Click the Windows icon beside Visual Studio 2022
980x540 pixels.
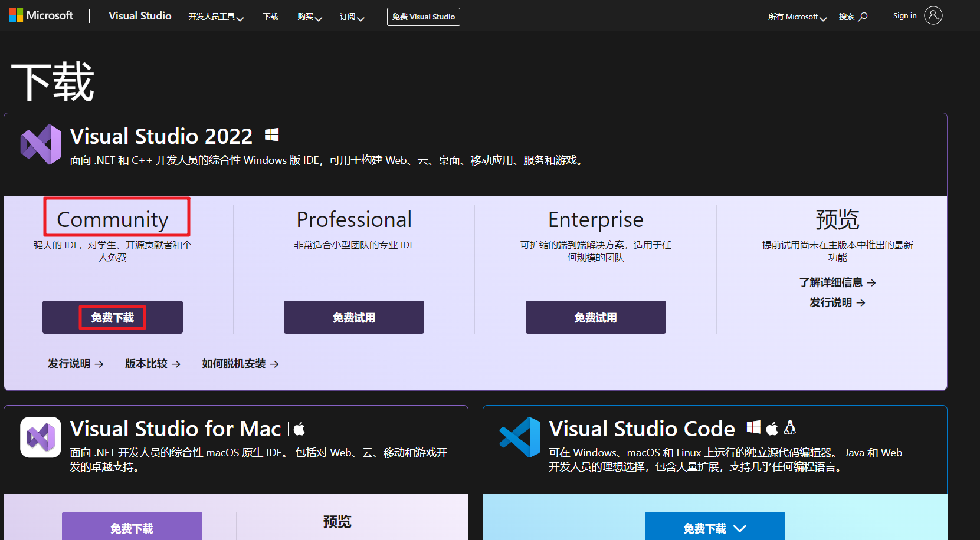(271, 136)
